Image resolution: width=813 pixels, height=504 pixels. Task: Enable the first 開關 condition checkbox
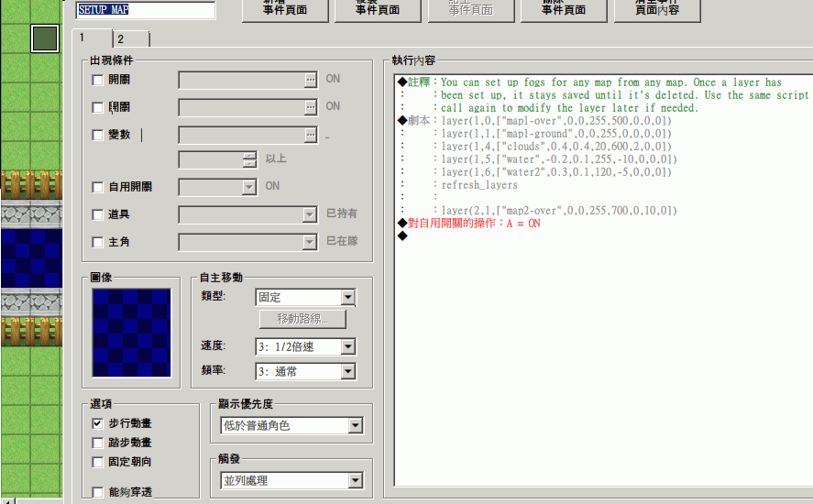pyautogui.click(x=97, y=80)
